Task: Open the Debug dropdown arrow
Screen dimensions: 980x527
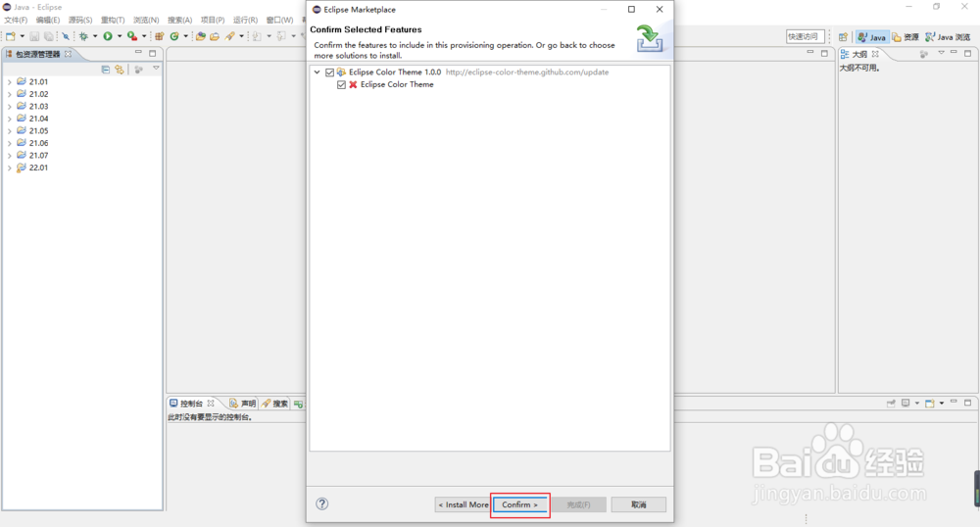Action: click(x=95, y=36)
